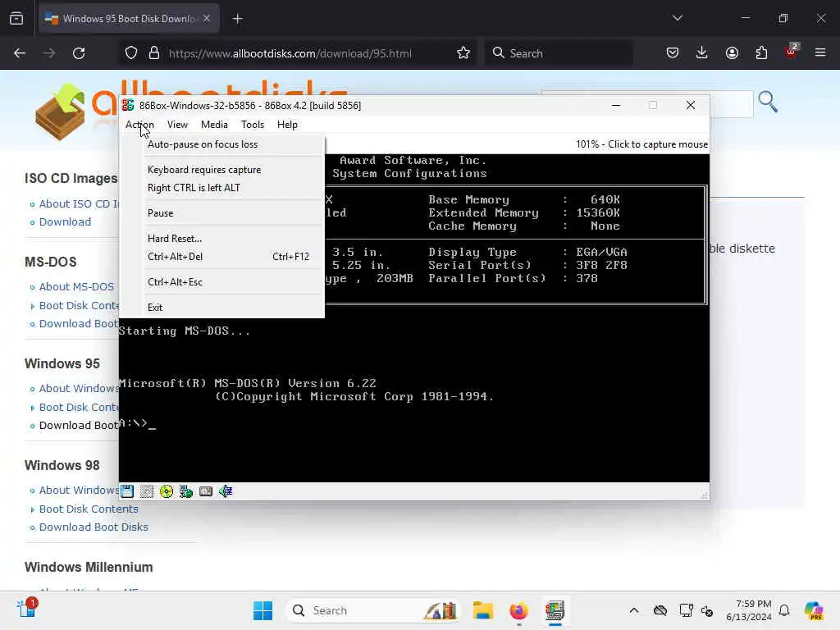The image size is (840, 630).
Task: Open the Help menu in 86Box
Action: (x=287, y=125)
